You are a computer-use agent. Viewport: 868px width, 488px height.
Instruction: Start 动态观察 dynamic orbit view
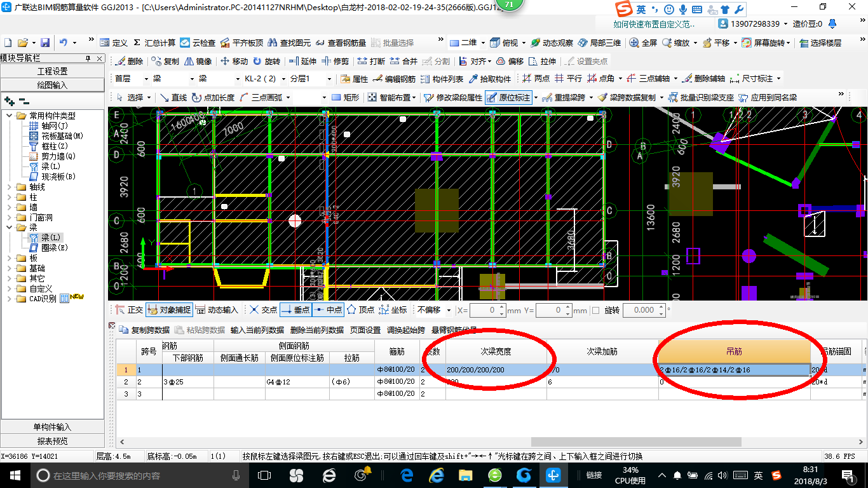552,43
